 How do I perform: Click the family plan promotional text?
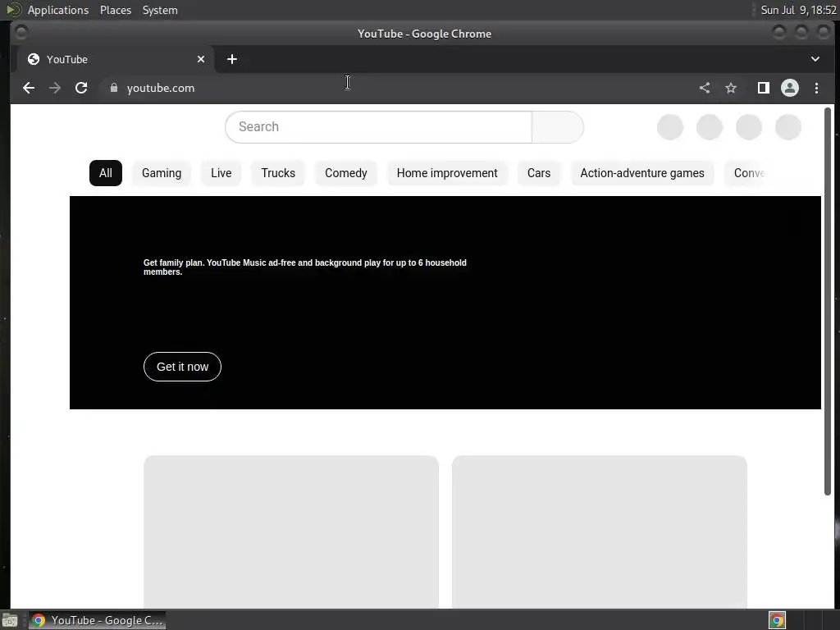pos(305,267)
